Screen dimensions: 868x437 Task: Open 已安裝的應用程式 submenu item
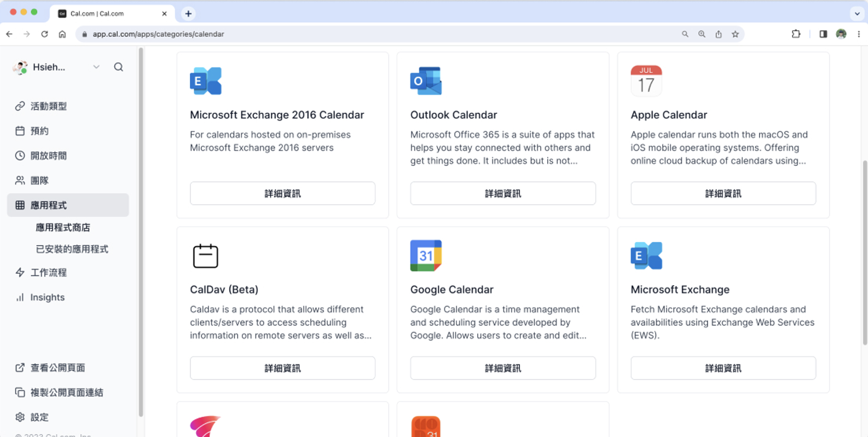coord(72,249)
